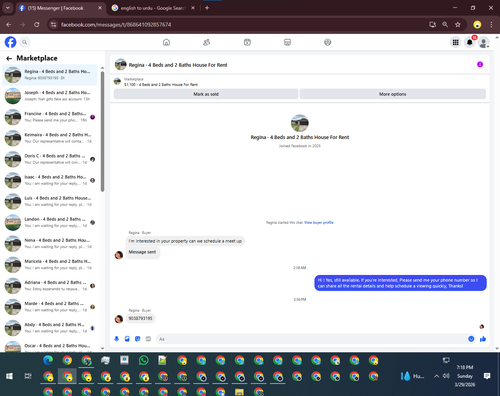500x396 pixels.
Task: Open the Chrome profile avatar
Action: pos(477,24)
